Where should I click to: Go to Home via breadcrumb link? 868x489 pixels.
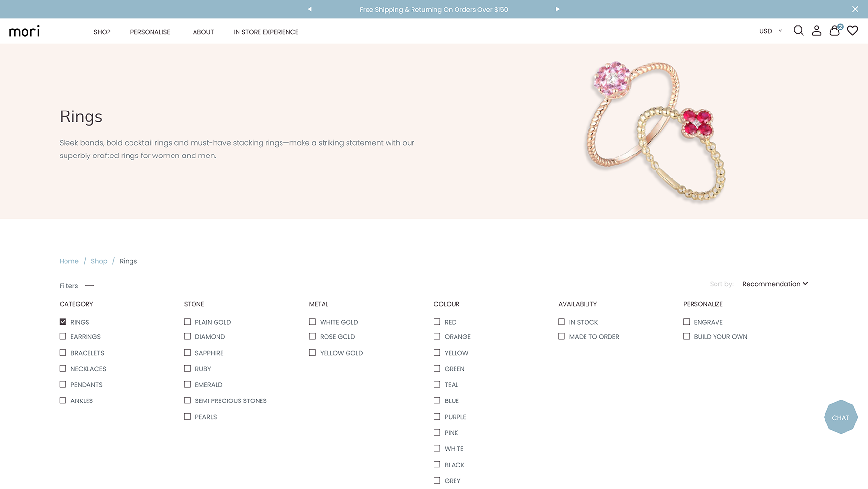(69, 261)
